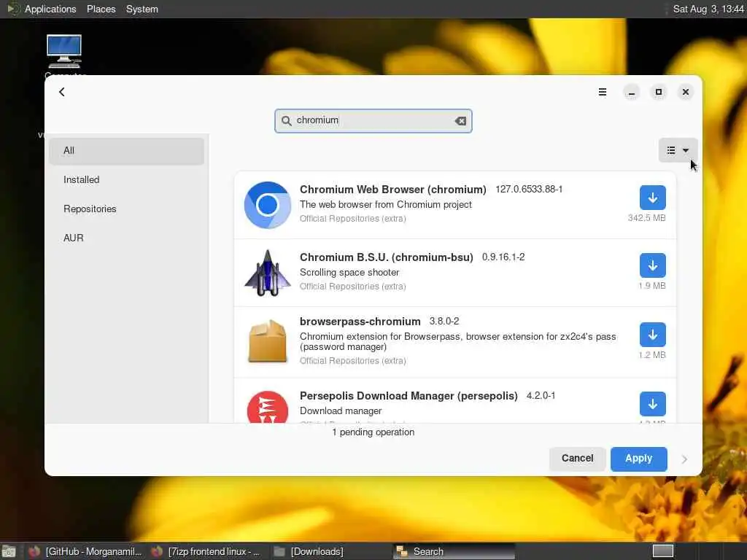The height and width of the screenshot is (560, 747).
Task: Click the '1 pending operation' status text
Action: (373, 432)
